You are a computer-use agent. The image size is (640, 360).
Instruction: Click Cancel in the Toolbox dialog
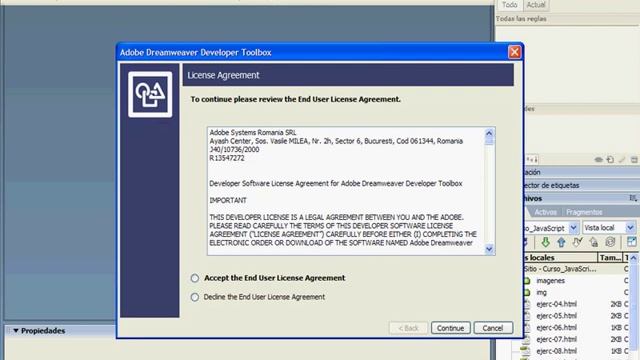click(493, 328)
